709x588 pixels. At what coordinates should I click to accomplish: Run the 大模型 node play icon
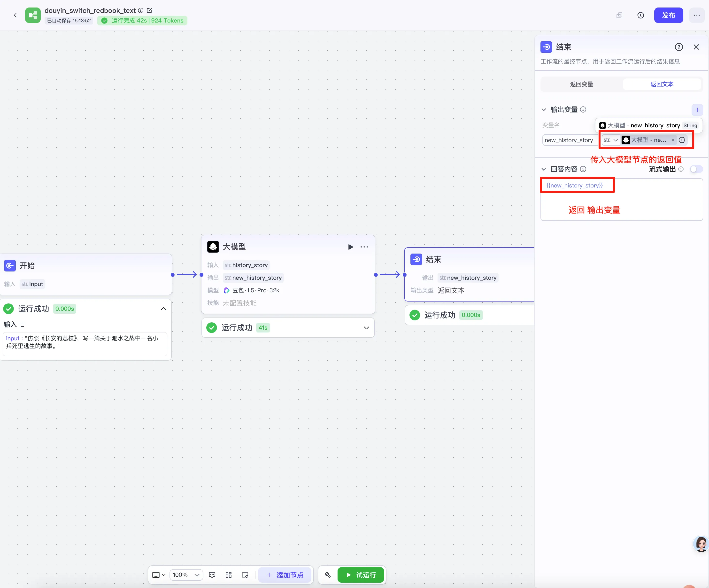[350, 247]
